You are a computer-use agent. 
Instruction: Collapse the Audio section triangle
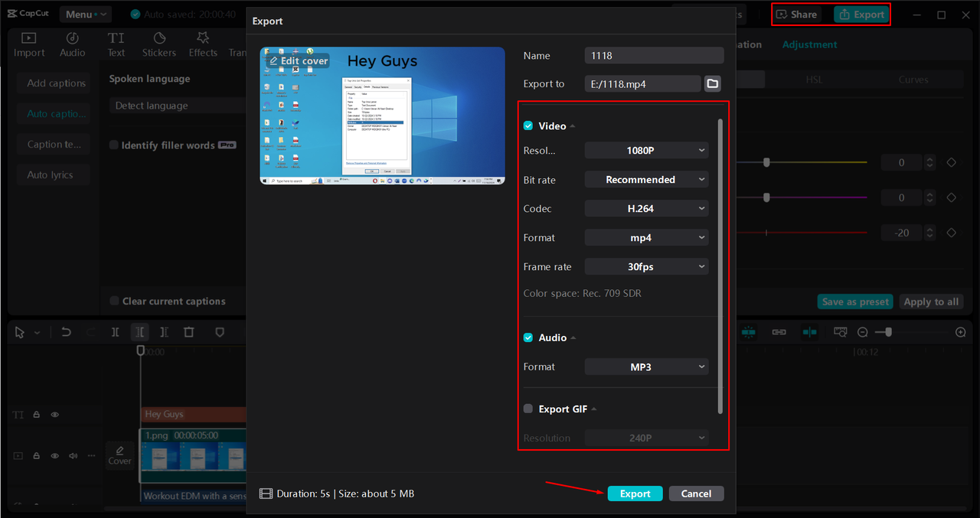(x=573, y=338)
